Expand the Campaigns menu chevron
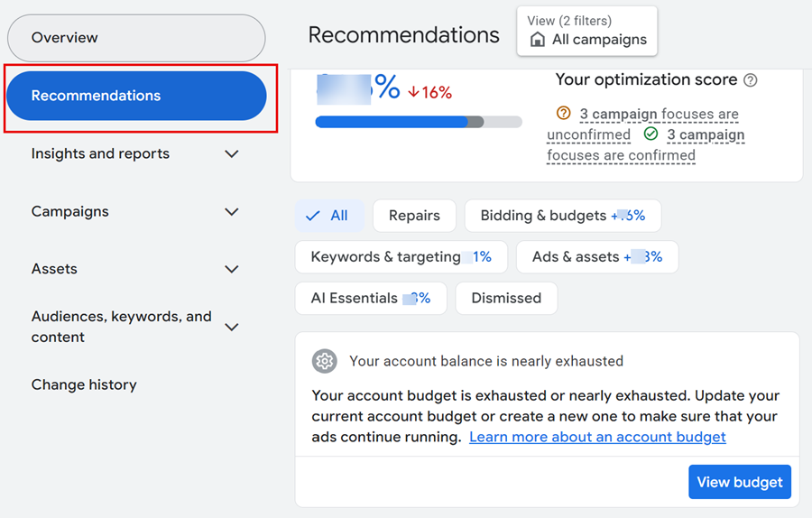 tap(232, 212)
